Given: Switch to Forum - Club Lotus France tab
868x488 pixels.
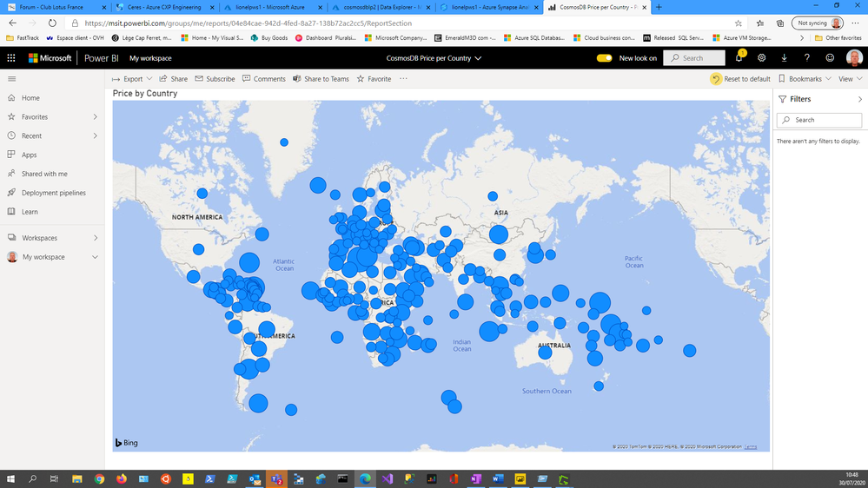Looking at the screenshot, I should (x=51, y=7).
